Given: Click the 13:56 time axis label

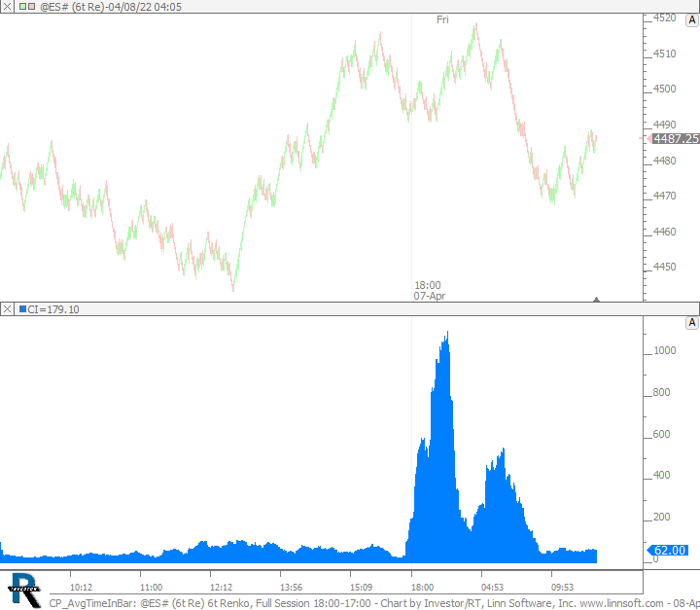Looking at the screenshot, I should [x=291, y=587].
